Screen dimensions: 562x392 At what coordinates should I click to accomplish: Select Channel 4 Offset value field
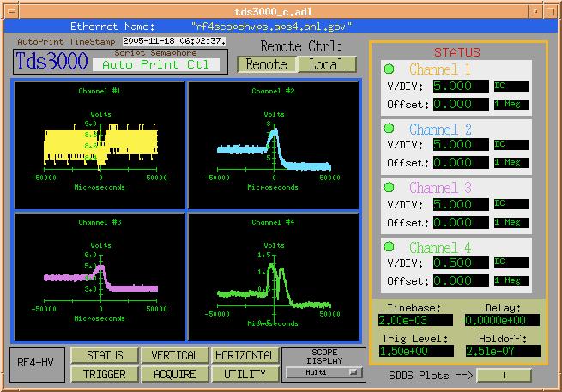pyautogui.click(x=461, y=281)
